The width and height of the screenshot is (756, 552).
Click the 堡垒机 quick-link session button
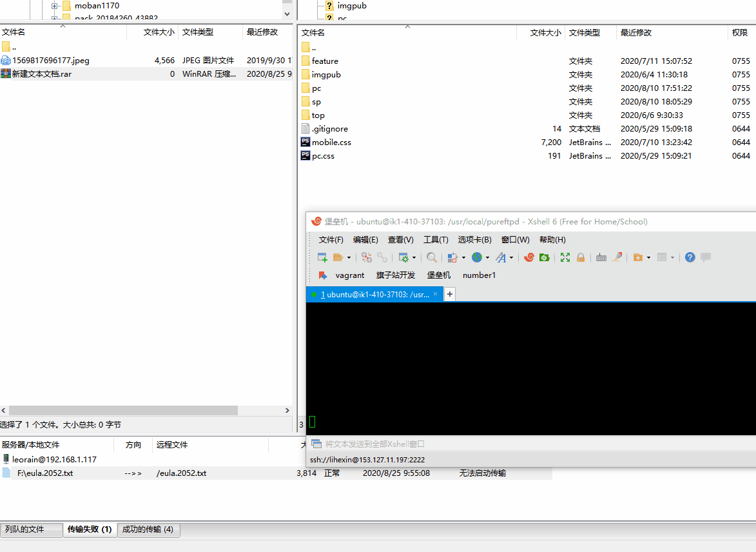pyautogui.click(x=439, y=275)
